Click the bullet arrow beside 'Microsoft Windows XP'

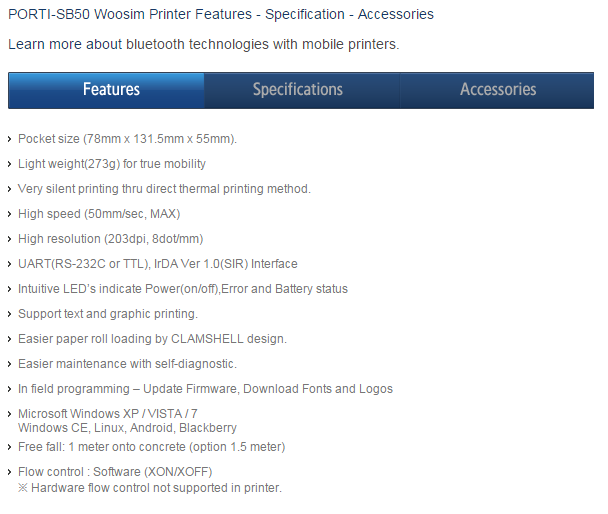[x=10, y=414]
